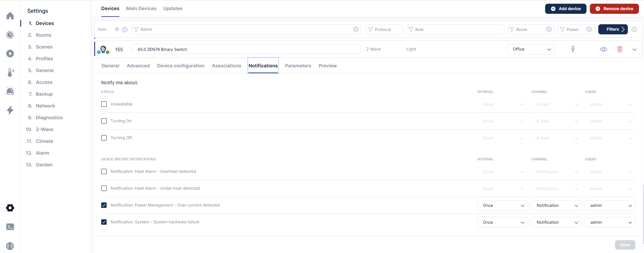
Task: Uncheck Power Management Over-current detected
Action: [104, 205]
